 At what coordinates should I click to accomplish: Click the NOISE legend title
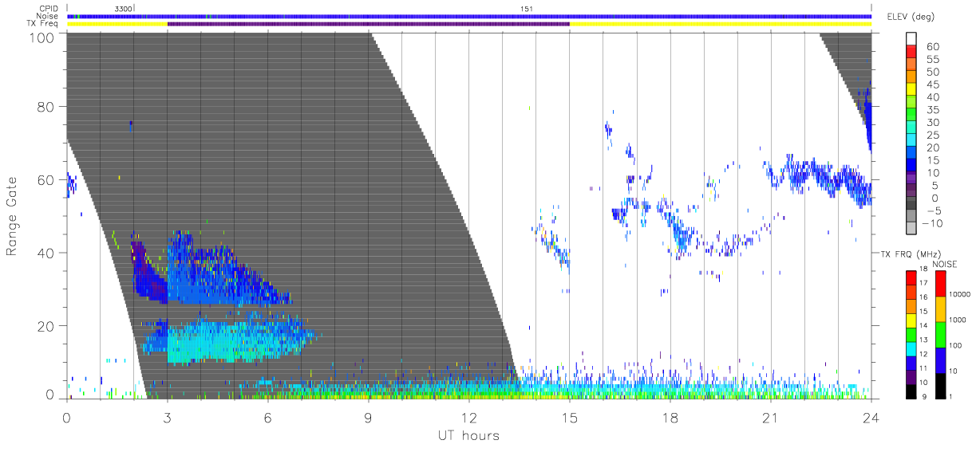[x=943, y=264]
